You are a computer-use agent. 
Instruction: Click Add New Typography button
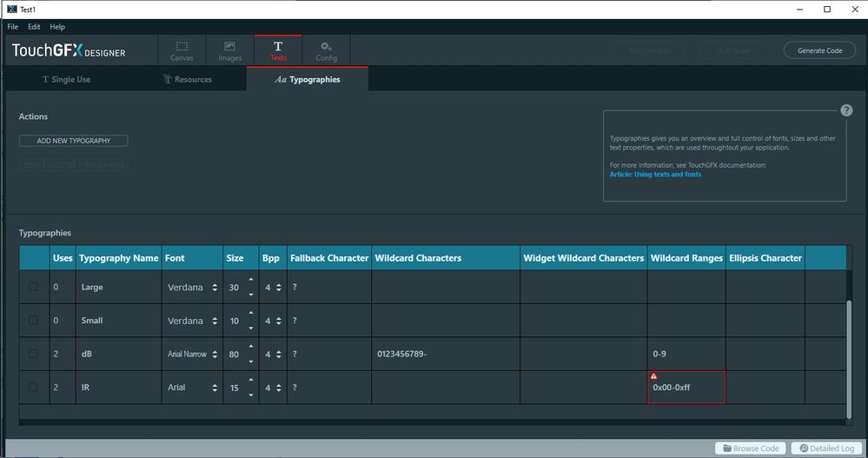tap(74, 141)
